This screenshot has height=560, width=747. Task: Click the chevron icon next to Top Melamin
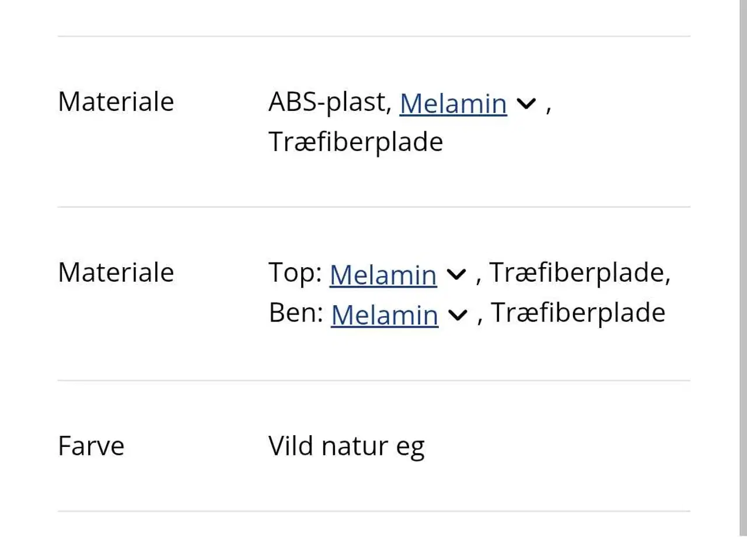point(457,274)
